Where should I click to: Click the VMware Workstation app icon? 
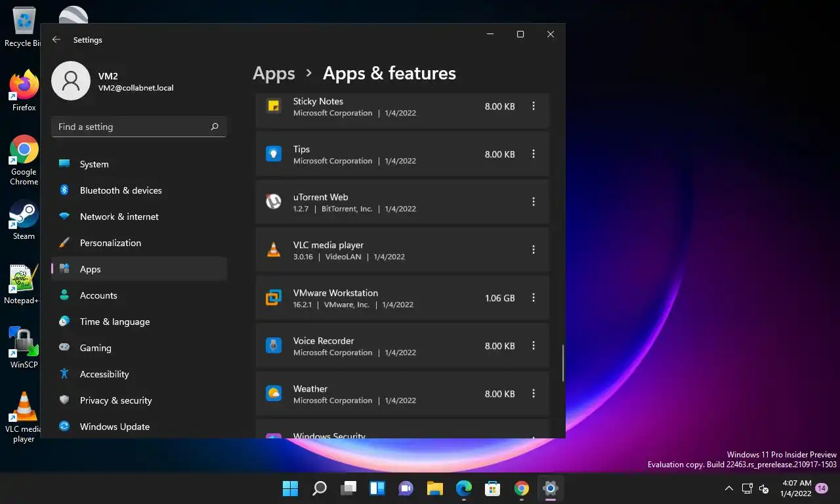[274, 298]
